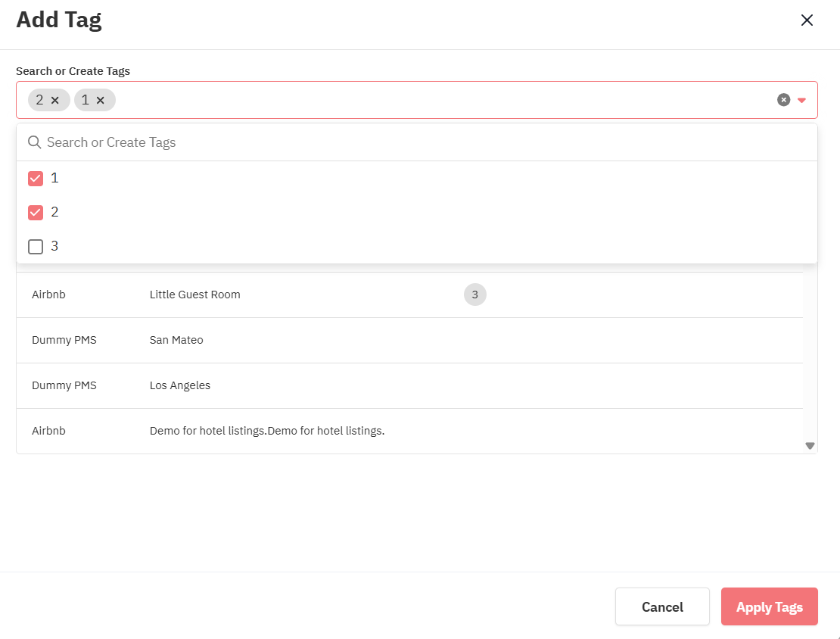Close the Add Tag dialog
840x639 pixels.
tap(807, 20)
